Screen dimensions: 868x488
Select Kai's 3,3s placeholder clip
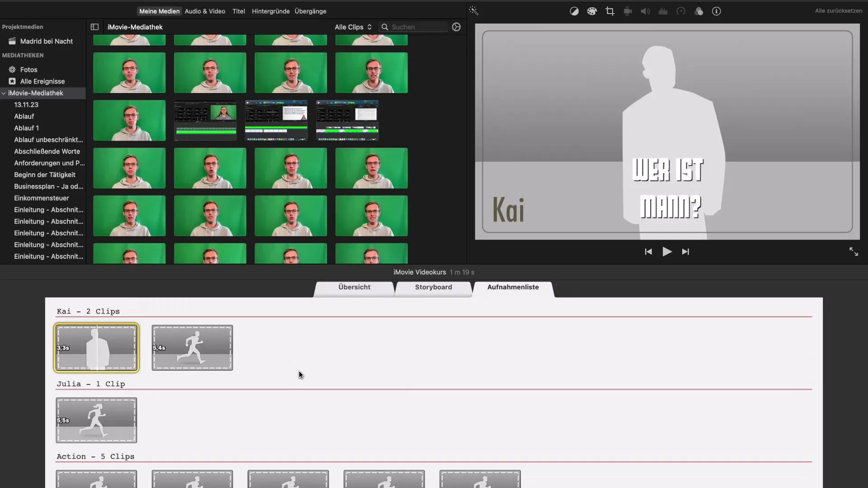coord(96,348)
